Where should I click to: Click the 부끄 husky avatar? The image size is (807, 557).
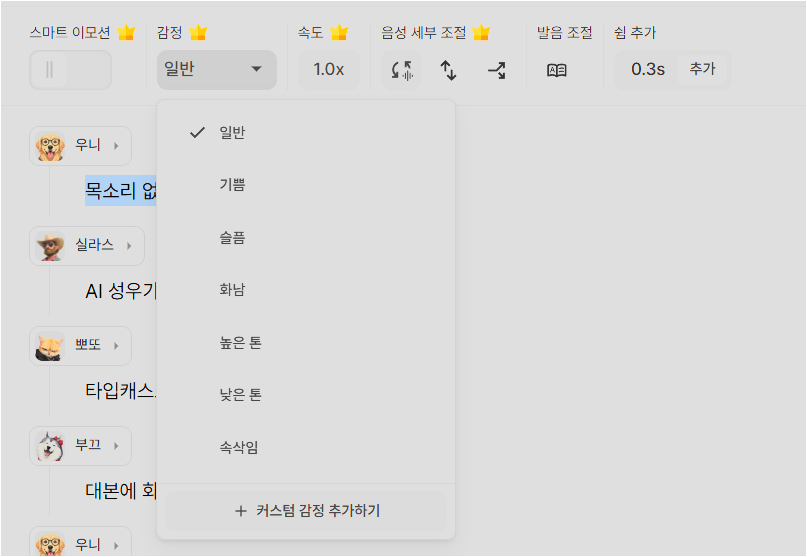pyautogui.click(x=50, y=446)
